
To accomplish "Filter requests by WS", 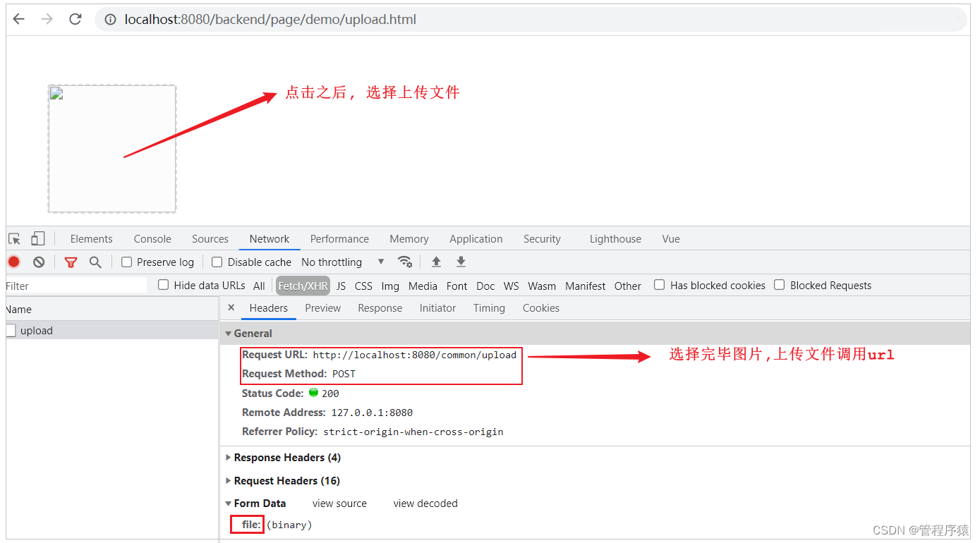I will [512, 286].
